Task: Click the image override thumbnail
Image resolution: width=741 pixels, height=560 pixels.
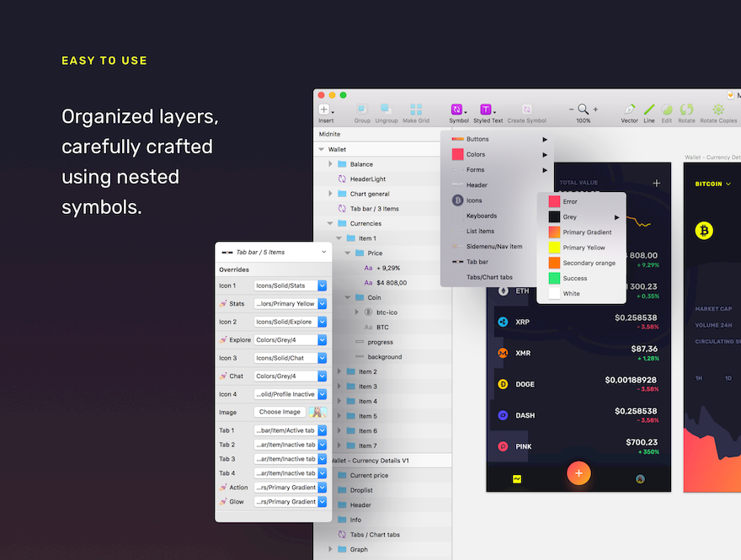Action: [317, 412]
